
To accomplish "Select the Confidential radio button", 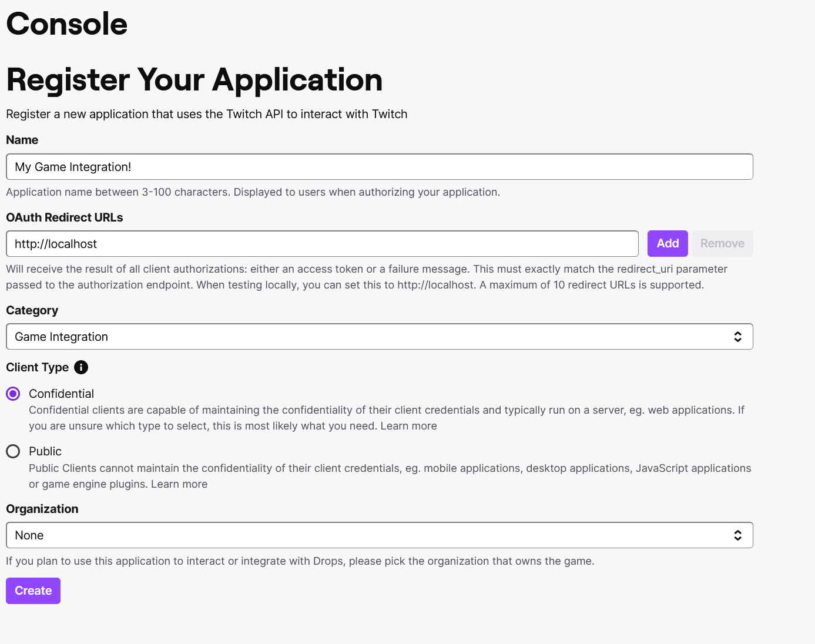I will [13, 394].
